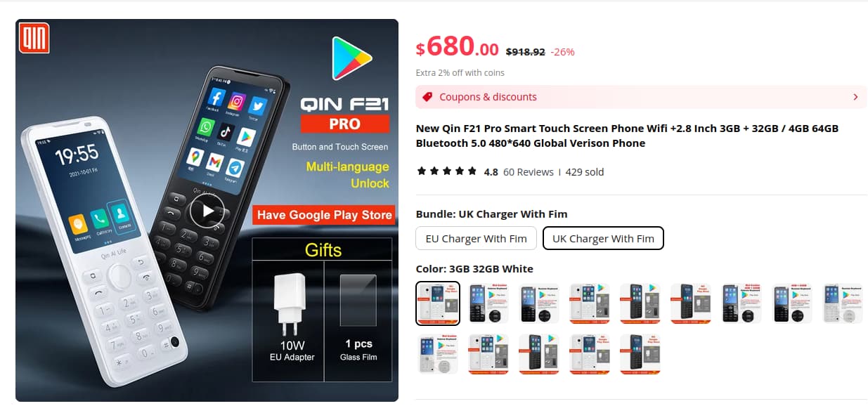Click the red coupon tag icon
This screenshot has height=406, width=868.
point(427,97)
